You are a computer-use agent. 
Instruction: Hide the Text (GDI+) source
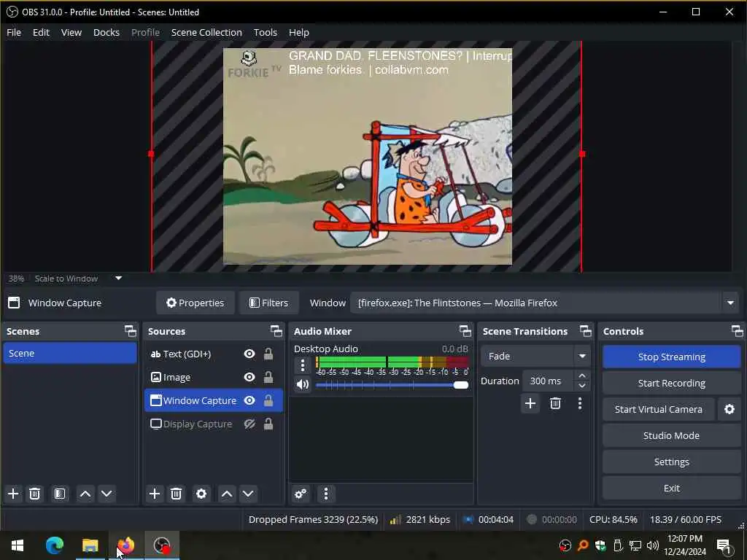click(x=249, y=354)
